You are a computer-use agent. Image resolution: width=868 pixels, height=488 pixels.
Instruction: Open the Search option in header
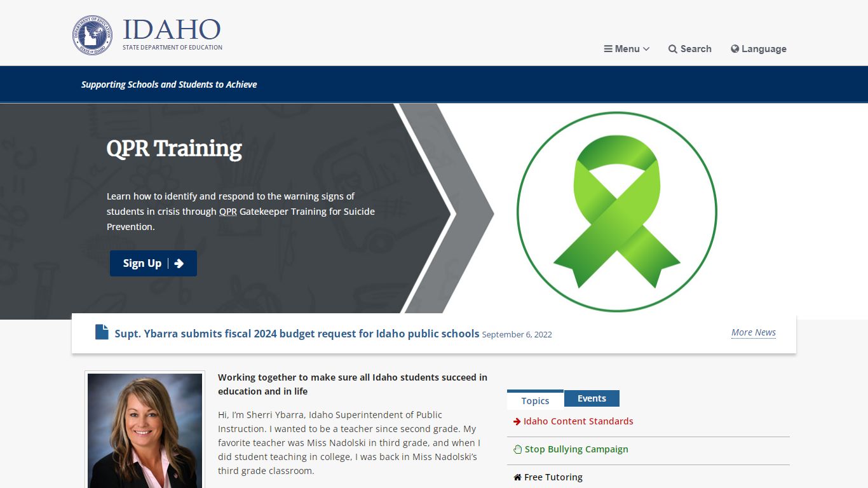tap(690, 49)
